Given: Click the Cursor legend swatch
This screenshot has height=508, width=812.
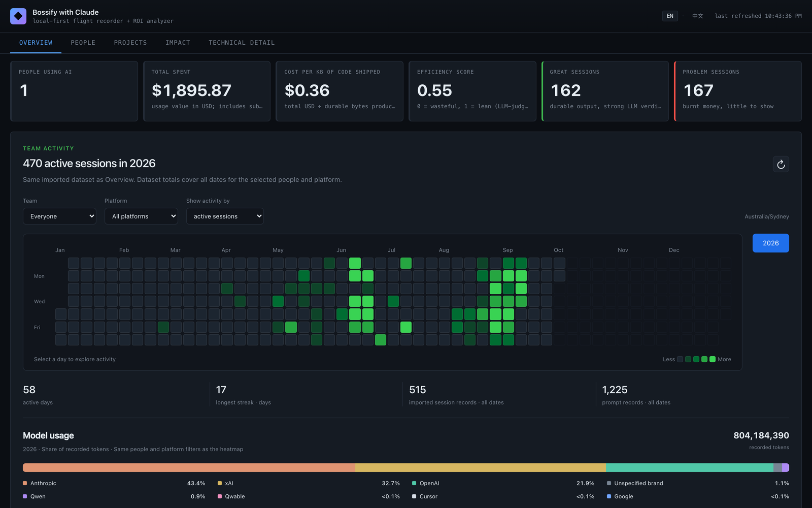Looking at the screenshot, I should coord(414,496).
